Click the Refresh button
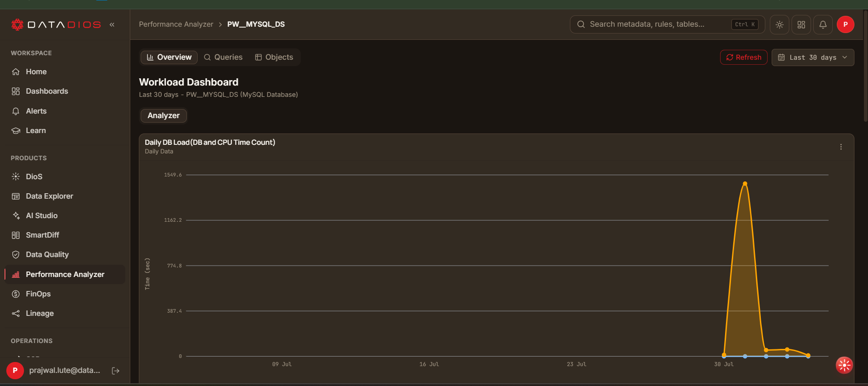 [744, 57]
